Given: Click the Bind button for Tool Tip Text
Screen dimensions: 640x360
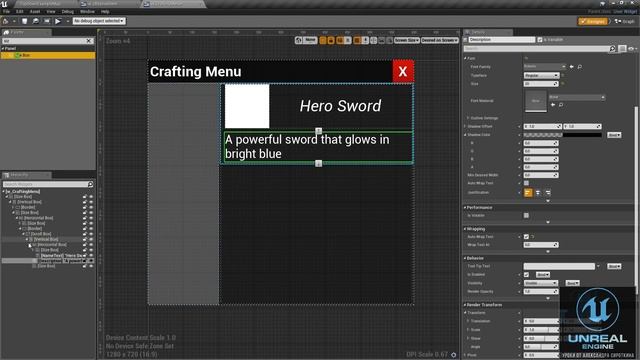Looking at the screenshot, I should click(x=614, y=266).
